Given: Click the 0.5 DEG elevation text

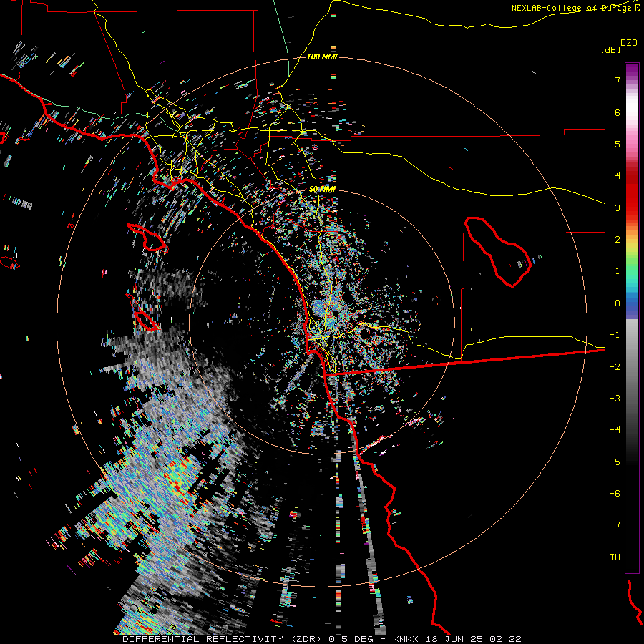Looking at the screenshot, I should (351, 639).
